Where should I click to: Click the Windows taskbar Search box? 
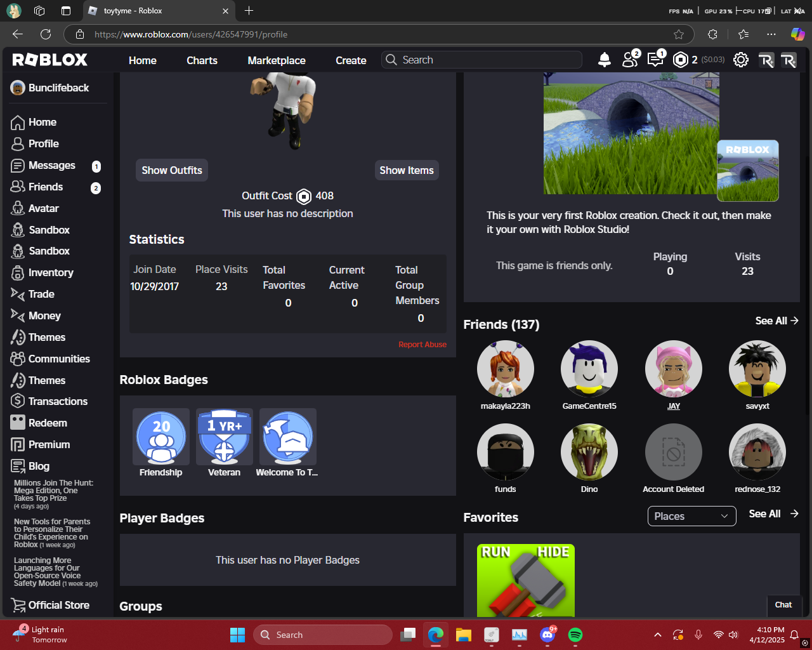click(x=322, y=635)
